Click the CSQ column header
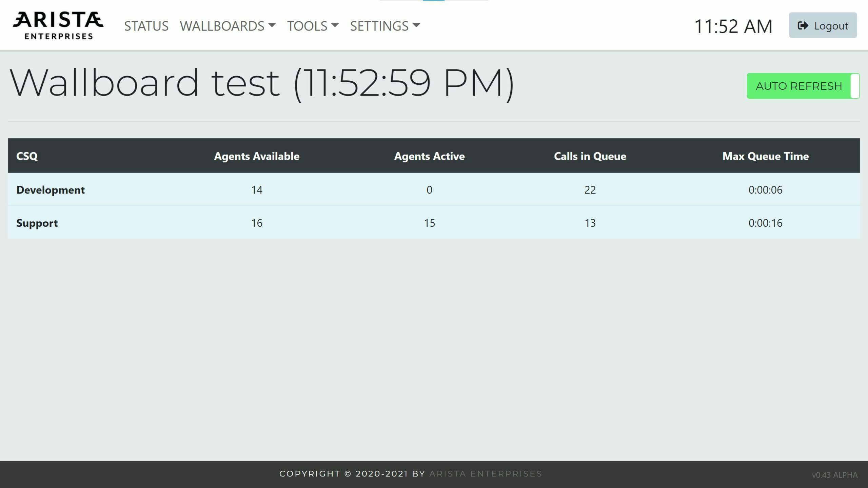The height and width of the screenshot is (488, 868). (x=27, y=156)
